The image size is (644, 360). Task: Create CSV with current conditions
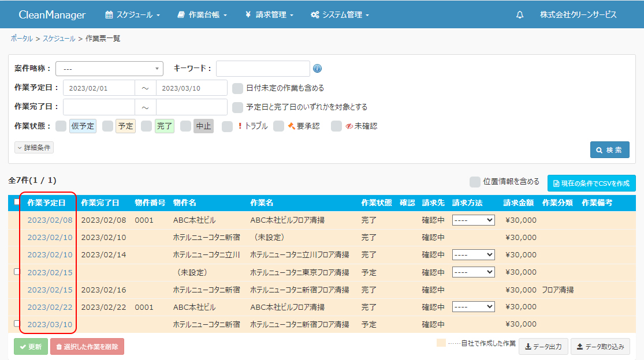[x=591, y=183]
